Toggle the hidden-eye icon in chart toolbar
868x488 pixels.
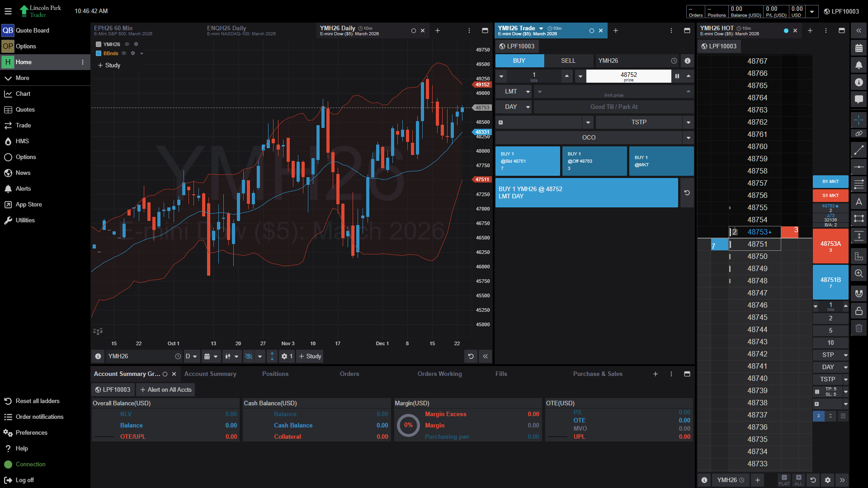[249, 357]
